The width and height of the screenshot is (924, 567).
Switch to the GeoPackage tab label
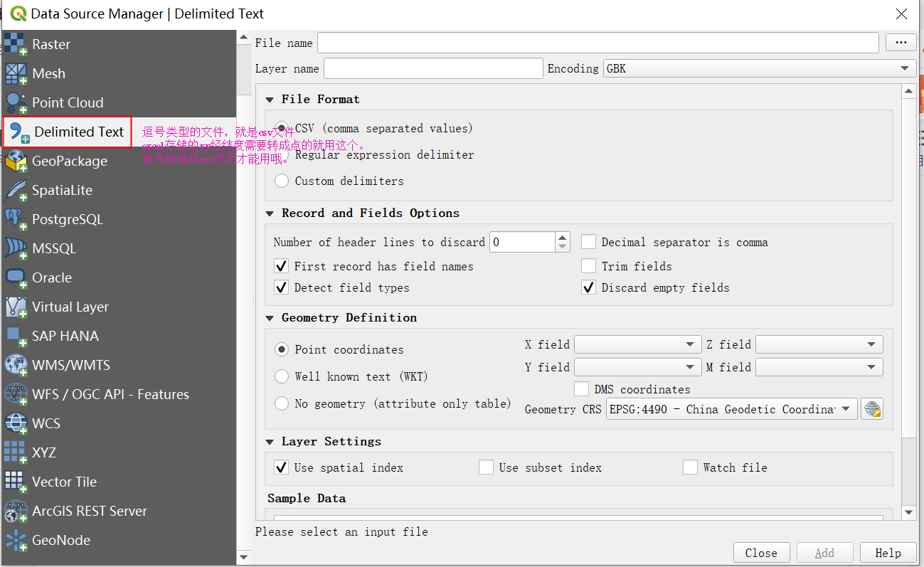tap(70, 161)
